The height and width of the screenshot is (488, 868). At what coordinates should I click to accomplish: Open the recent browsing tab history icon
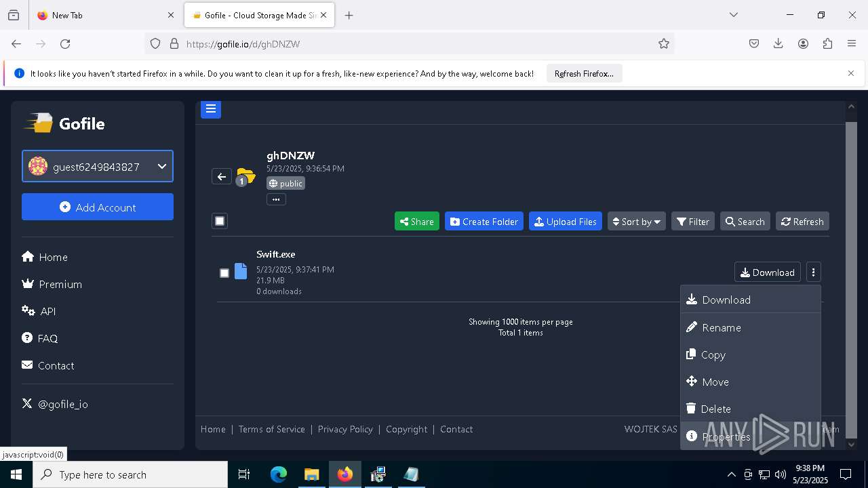(x=14, y=15)
